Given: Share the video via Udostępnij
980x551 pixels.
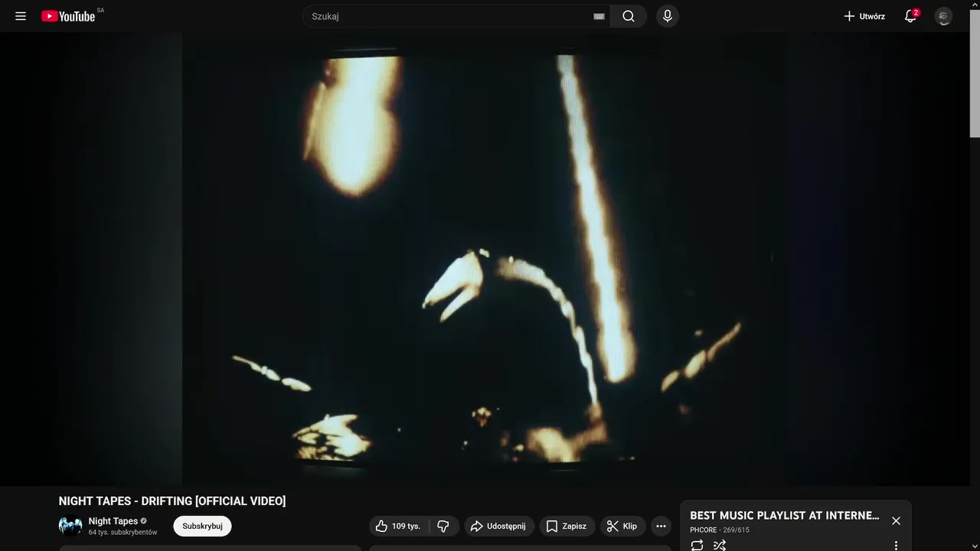Looking at the screenshot, I should (499, 526).
